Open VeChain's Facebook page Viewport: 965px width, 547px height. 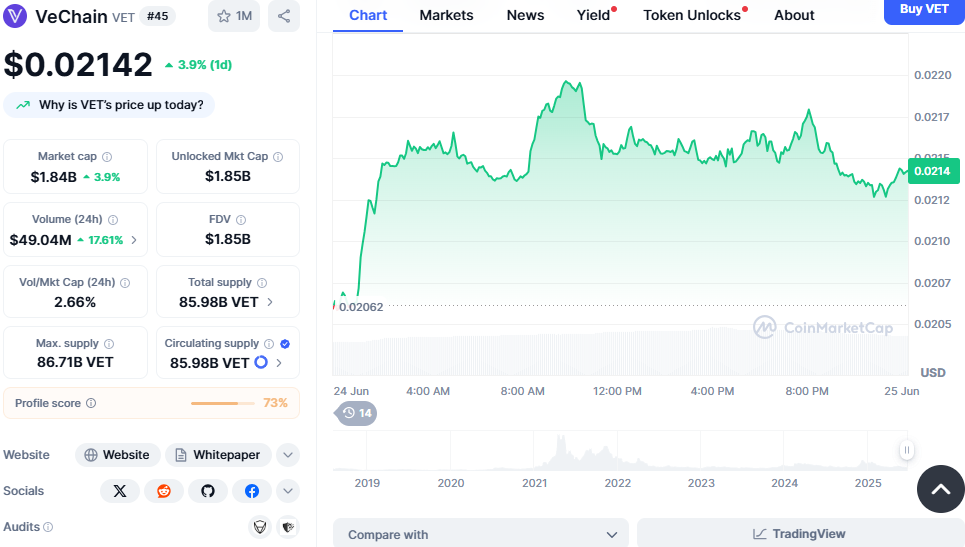click(252, 491)
